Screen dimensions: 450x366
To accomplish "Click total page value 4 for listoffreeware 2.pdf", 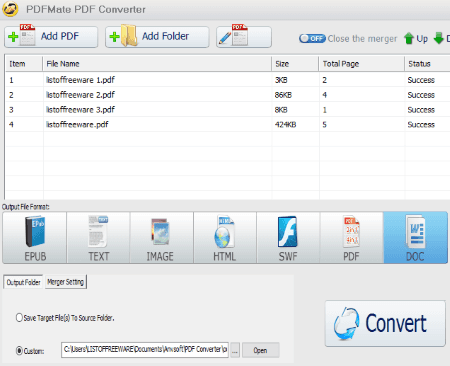I will click(325, 95).
